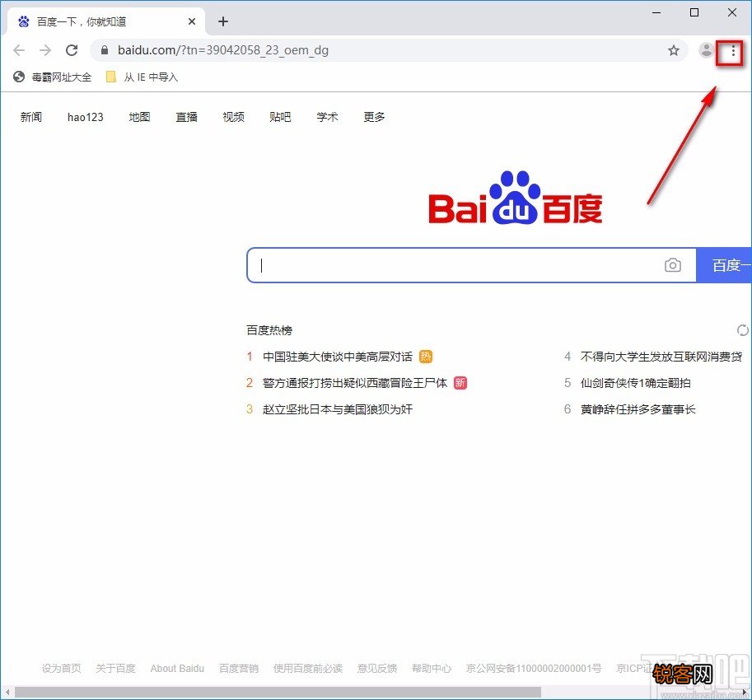Bookmark this page with the star icon
This screenshot has width=752, height=700.
tap(674, 50)
